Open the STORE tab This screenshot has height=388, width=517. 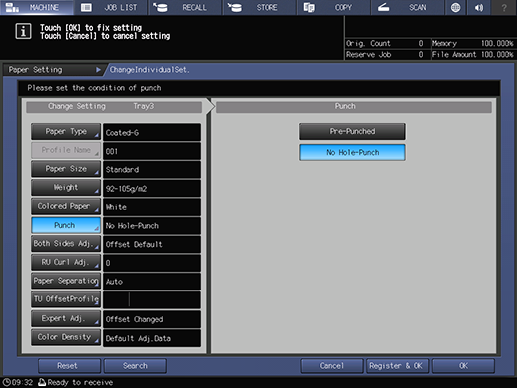tap(259, 7)
